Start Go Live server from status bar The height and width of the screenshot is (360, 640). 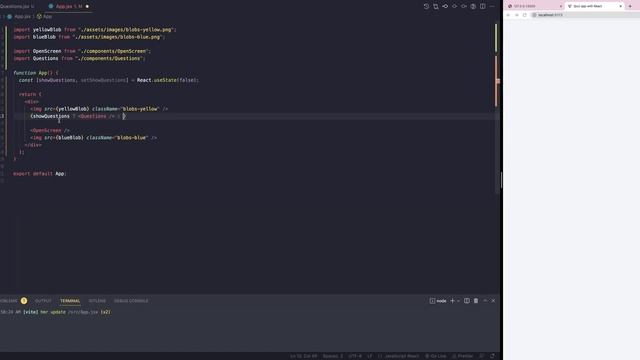click(436, 356)
